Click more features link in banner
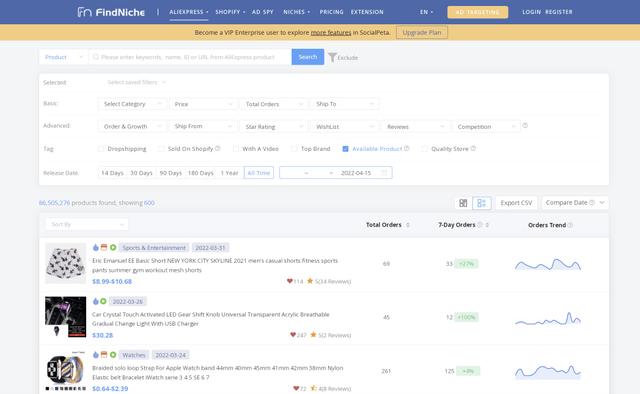 click(x=331, y=33)
